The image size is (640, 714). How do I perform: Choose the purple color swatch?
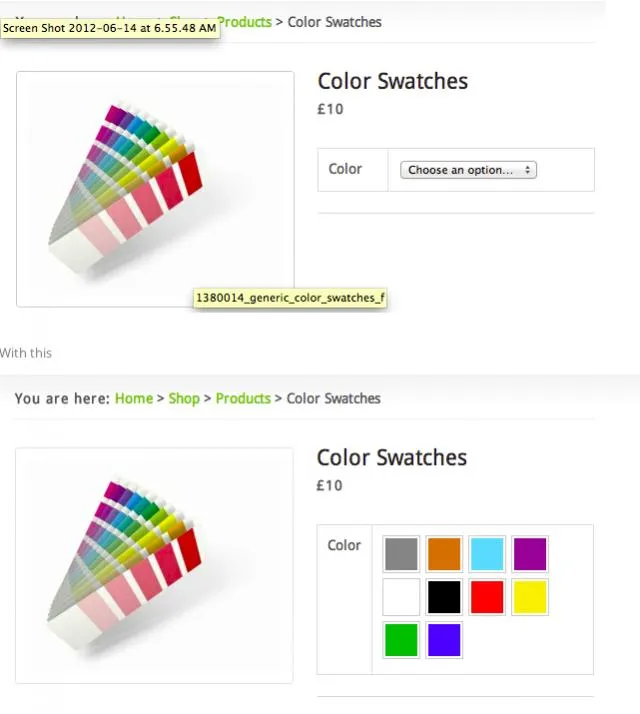click(x=530, y=554)
